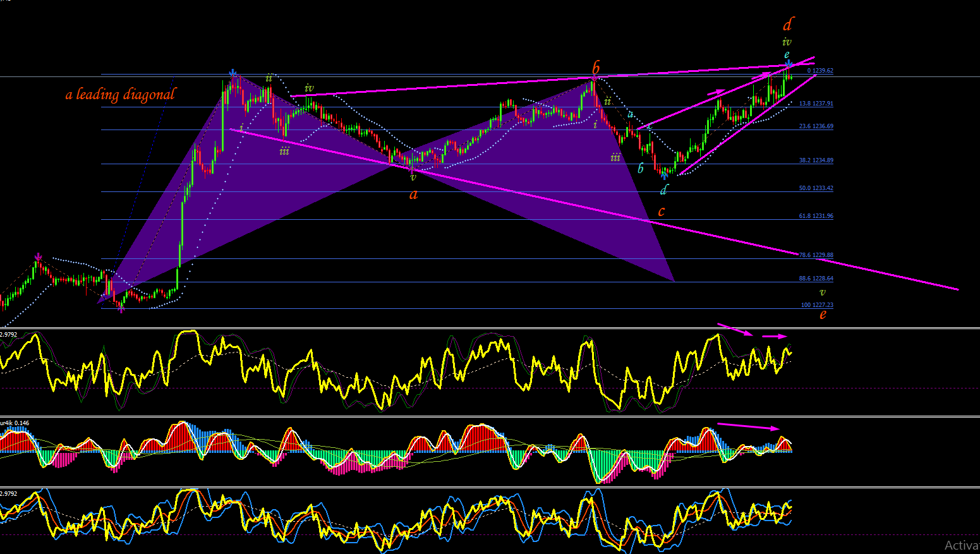Screen dimensions: 980x554
Task: Select the Fibonacci label "78.6 1229.88"
Action: click(816, 255)
